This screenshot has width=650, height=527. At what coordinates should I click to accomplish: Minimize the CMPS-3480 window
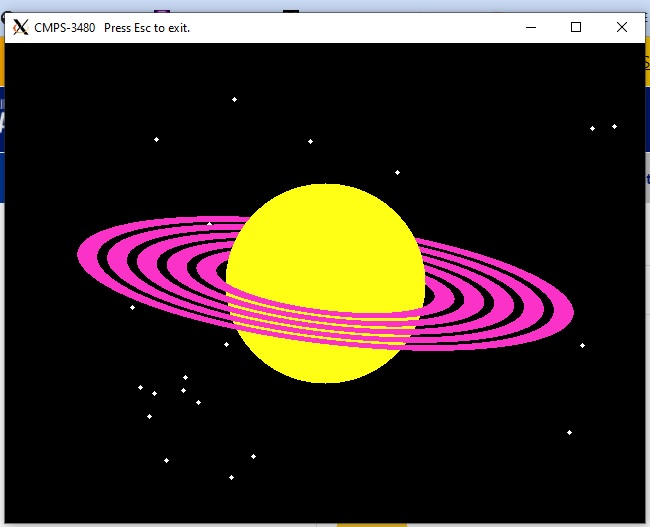click(x=531, y=27)
